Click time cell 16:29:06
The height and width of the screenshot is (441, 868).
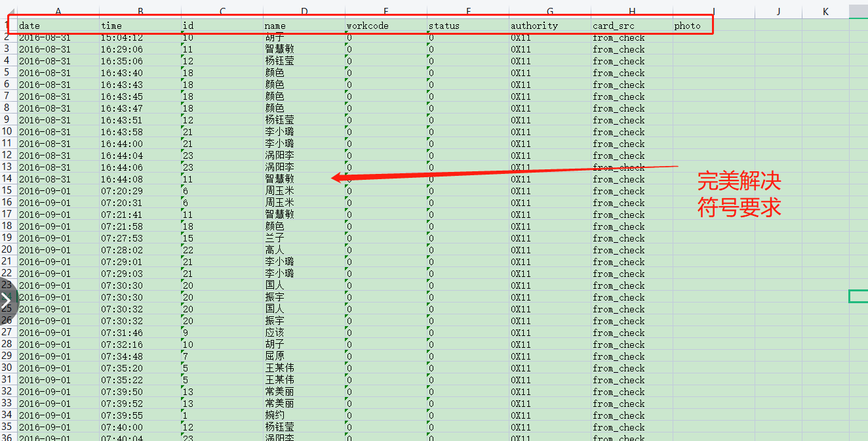click(x=140, y=49)
